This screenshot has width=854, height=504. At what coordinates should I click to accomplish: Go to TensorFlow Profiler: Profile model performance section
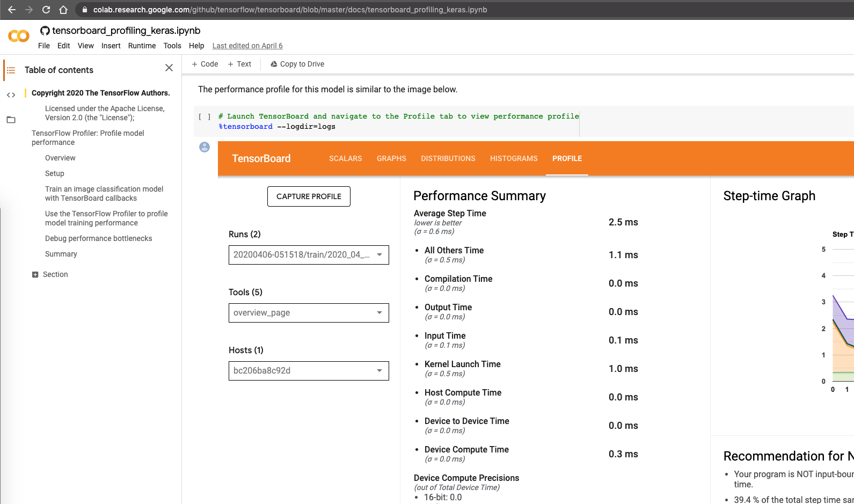tap(88, 138)
